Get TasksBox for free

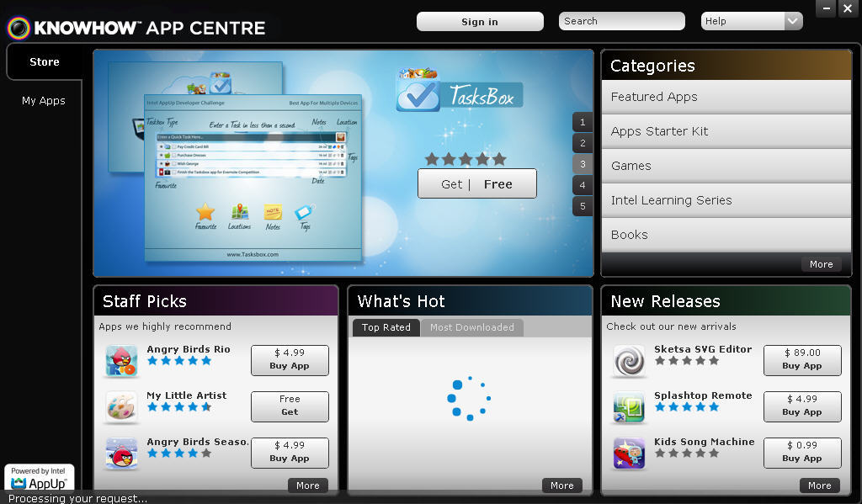(476, 183)
